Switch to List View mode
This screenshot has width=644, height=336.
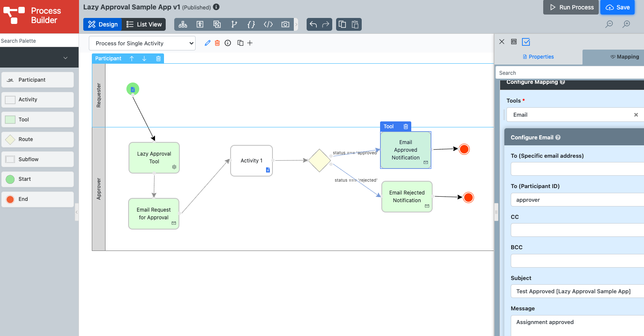pyautogui.click(x=144, y=24)
